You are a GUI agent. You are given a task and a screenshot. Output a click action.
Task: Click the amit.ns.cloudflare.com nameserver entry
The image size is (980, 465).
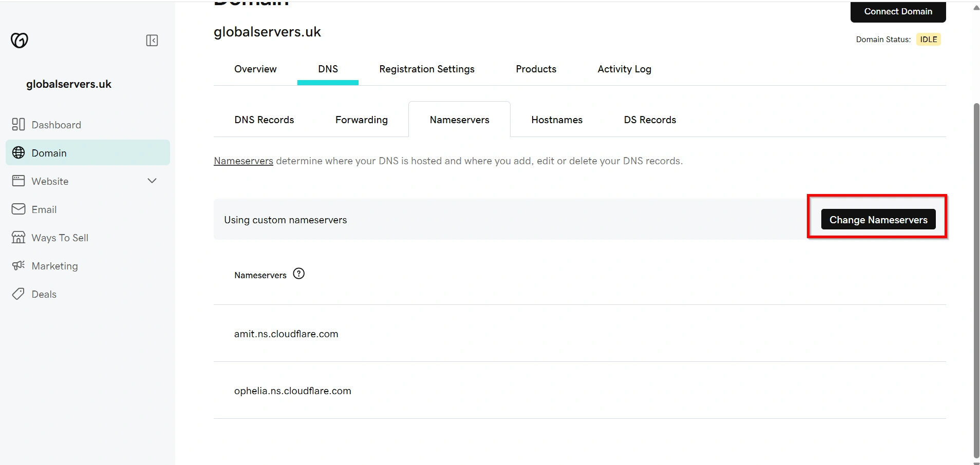click(x=286, y=334)
